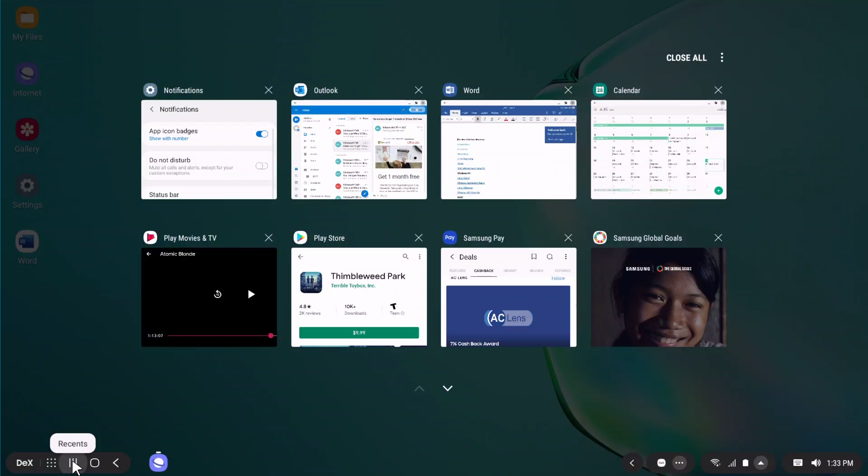Open the Word desktop shortcut
Image resolution: width=868 pixels, height=476 pixels.
point(27,247)
